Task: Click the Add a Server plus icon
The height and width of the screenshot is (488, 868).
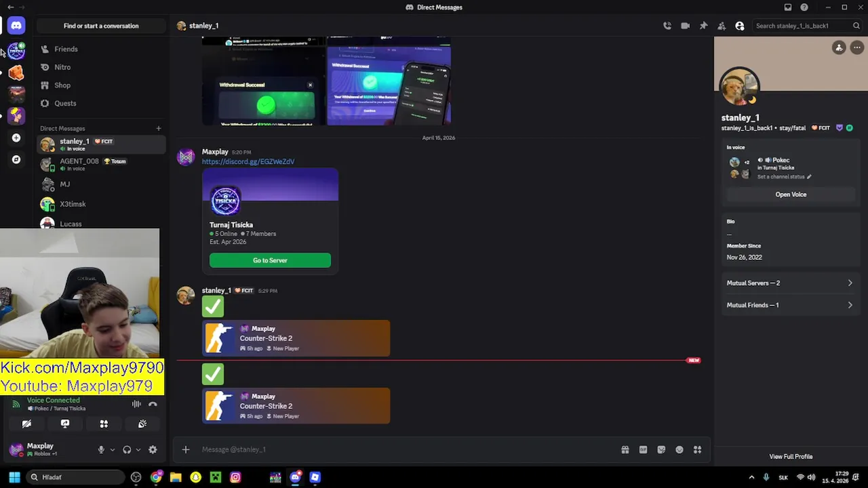Action: [x=16, y=138]
